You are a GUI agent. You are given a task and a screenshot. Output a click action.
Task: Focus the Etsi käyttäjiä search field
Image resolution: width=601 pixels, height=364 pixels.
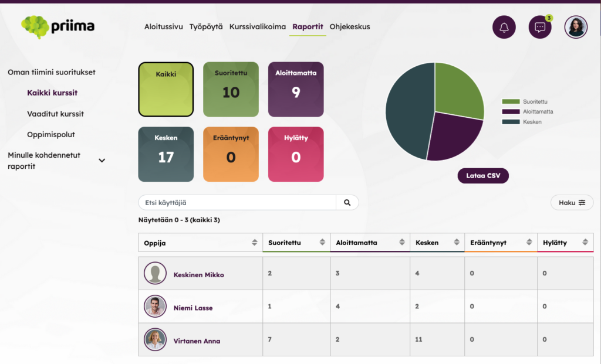pyautogui.click(x=237, y=202)
